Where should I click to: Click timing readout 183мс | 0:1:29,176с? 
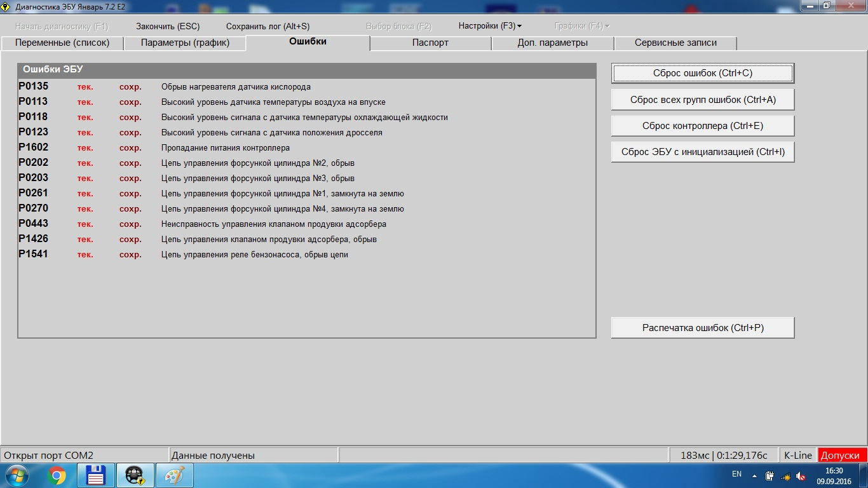point(724,455)
